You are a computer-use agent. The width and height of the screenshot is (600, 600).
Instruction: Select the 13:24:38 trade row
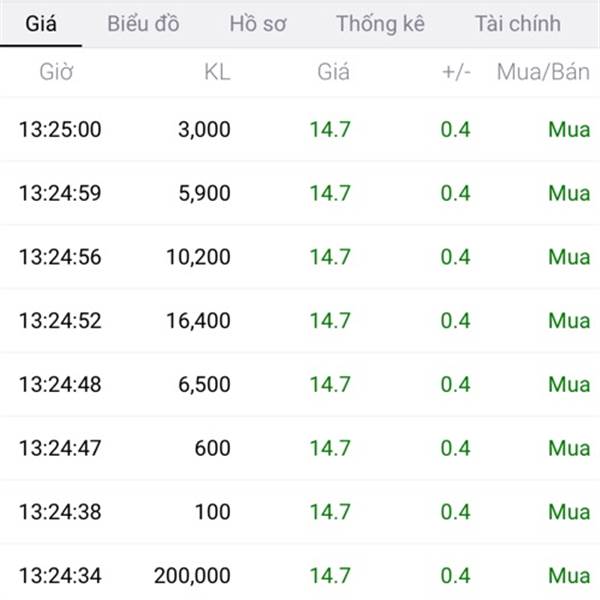click(300, 512)
